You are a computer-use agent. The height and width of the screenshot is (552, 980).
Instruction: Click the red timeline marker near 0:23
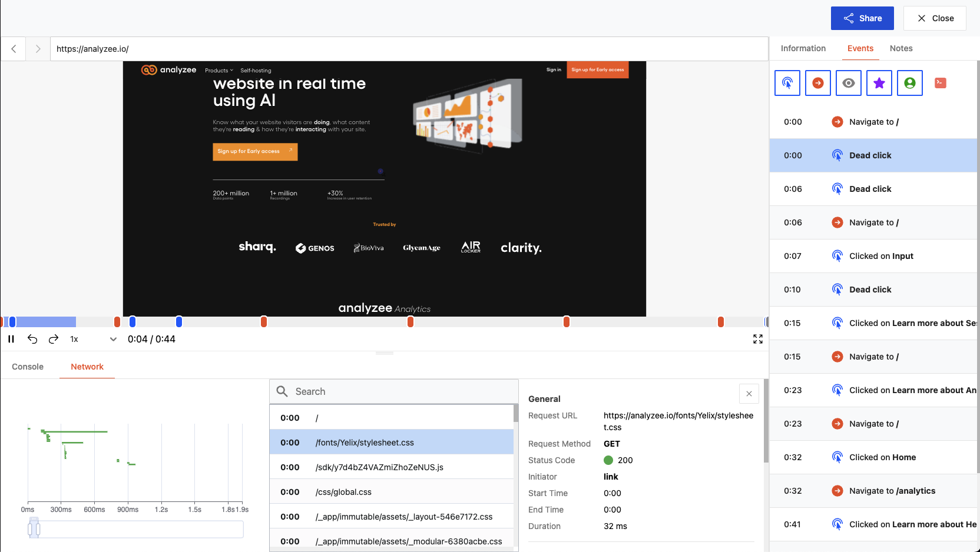point(410,322)
